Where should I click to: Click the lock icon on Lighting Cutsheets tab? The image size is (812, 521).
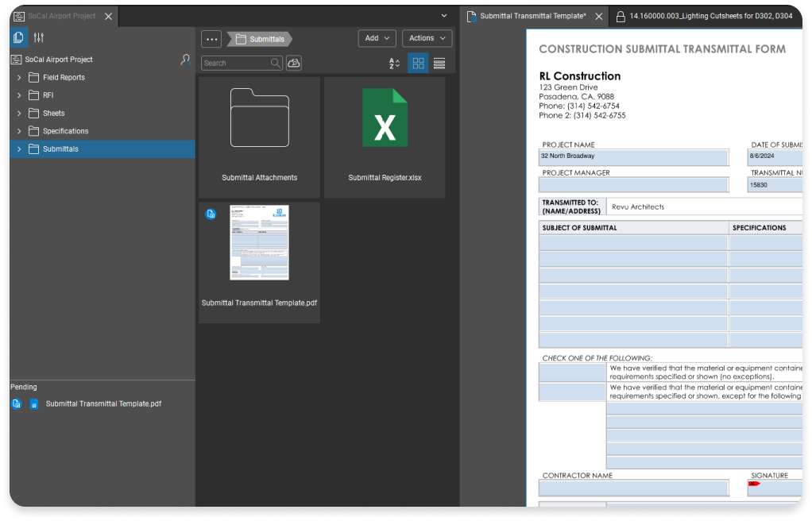(620, 16)
